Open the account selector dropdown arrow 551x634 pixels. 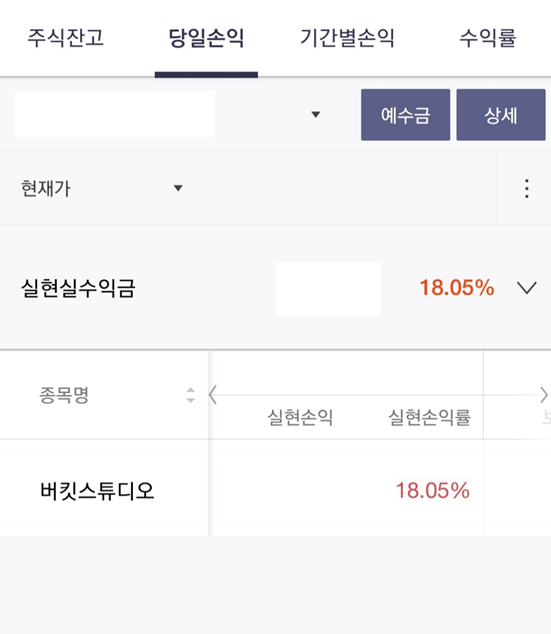coord(316,114)
